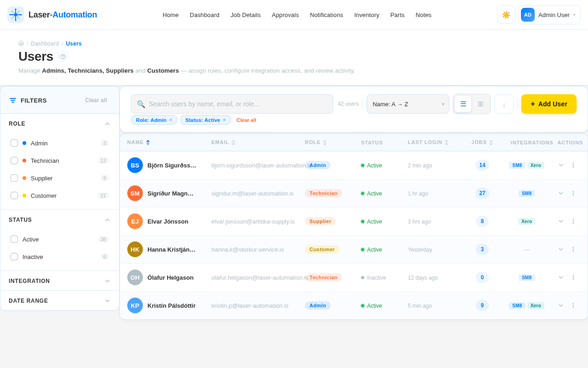Open the Inventory menu item
This screenshot has width=588, height=368.
click(x=367, y=15)
